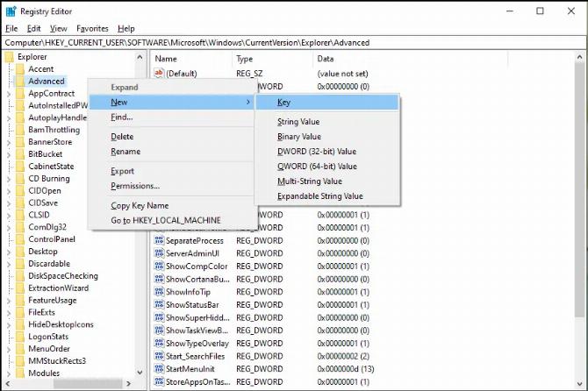
Task: Click the ShowTaskViewB... DWORD icon
Action: pos(159,330)
